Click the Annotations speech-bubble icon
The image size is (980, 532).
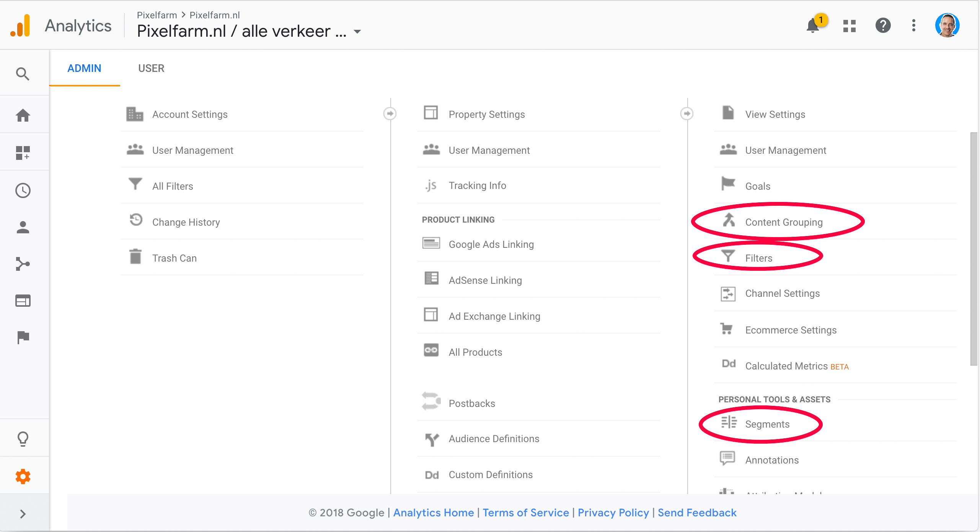[x=727, y=458]
